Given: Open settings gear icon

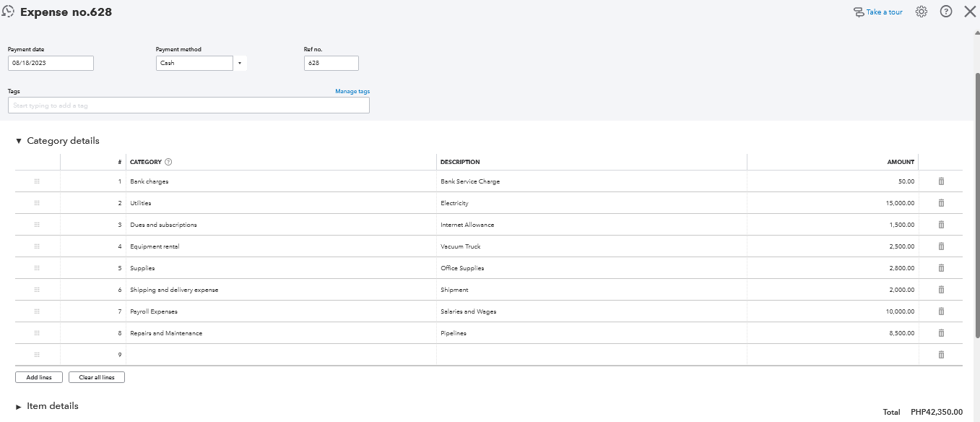Looking at the screenshot, I should pyautogui.click(x=922, y=12).
